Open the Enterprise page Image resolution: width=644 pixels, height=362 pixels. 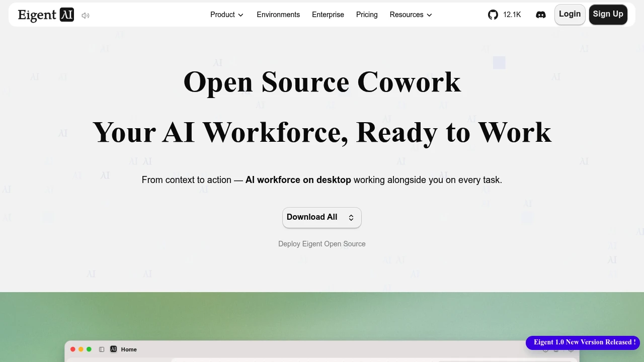pos(328,15)
